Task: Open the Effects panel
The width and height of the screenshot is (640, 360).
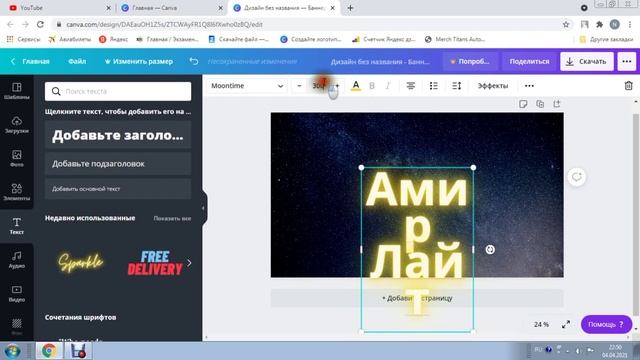Action: 493,86
